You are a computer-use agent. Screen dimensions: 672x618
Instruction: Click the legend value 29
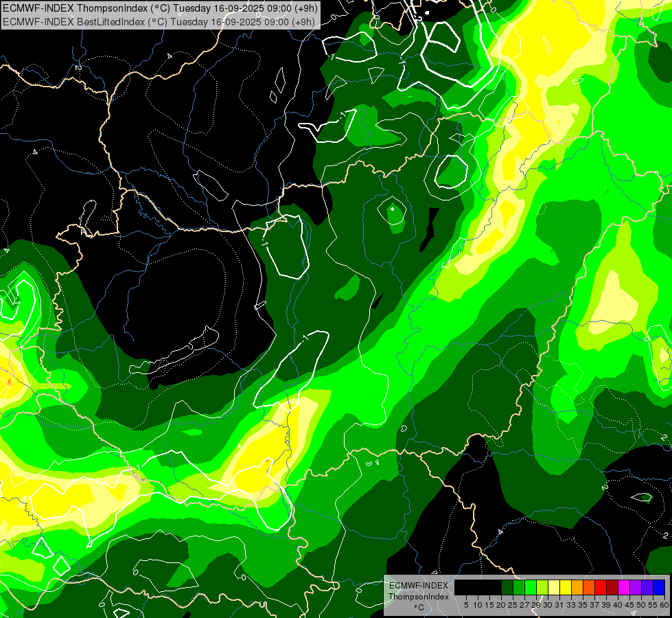click(x=537, y=605)
